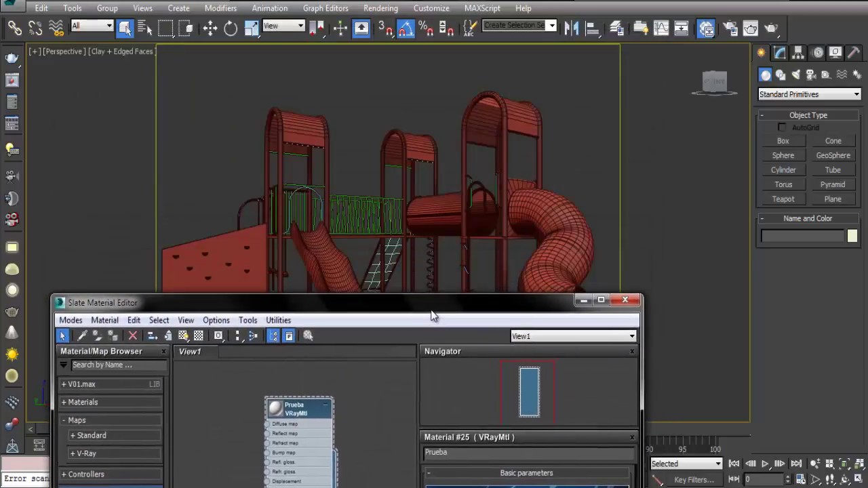Collapse the Maps group in browser
Image resolution: width=868 pixels, height=488 pixels.
coord(111,420)
